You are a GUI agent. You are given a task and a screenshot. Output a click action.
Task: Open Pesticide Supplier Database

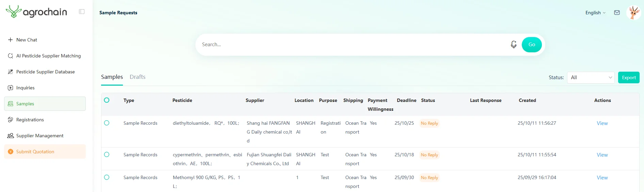click(45, 72)
